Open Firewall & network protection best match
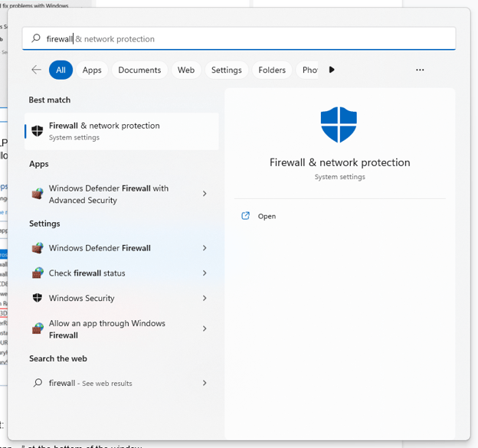This screenshot has width=478, height=448. tap(122, 132)
